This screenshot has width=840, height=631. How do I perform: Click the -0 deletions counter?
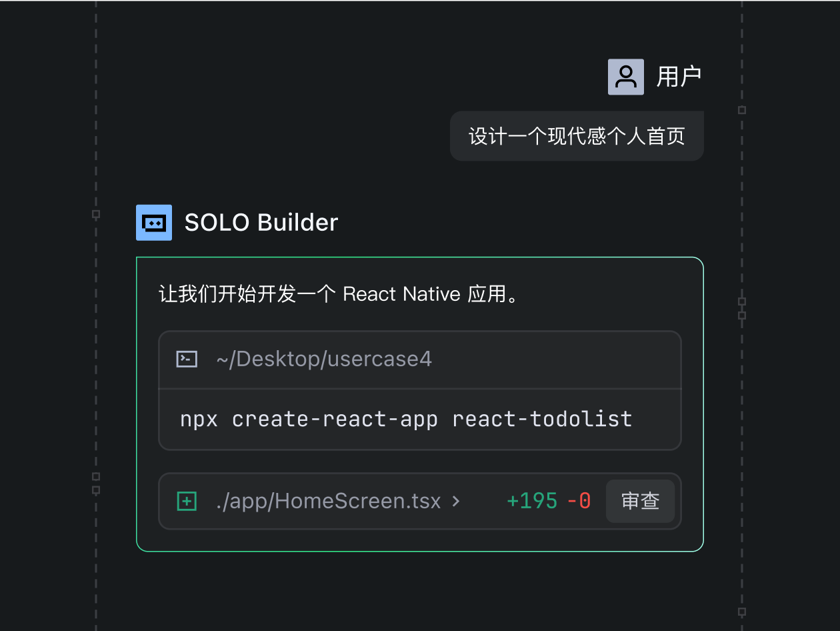coord(577,500)
